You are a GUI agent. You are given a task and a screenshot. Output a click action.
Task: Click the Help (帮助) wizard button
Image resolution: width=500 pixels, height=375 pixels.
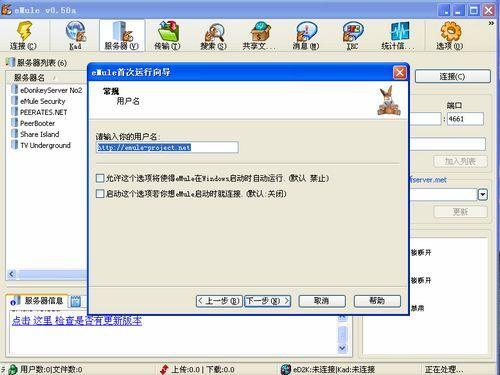pyautogui.click(x=377, y=301)
